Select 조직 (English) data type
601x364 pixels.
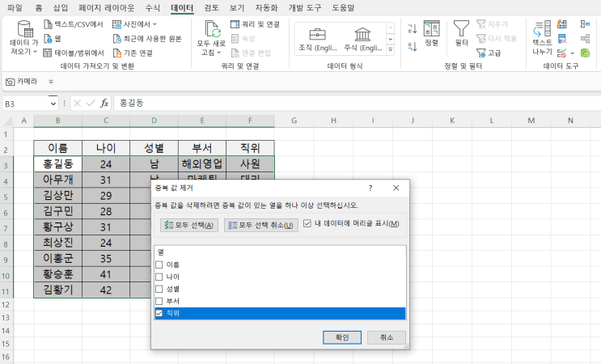318,39
